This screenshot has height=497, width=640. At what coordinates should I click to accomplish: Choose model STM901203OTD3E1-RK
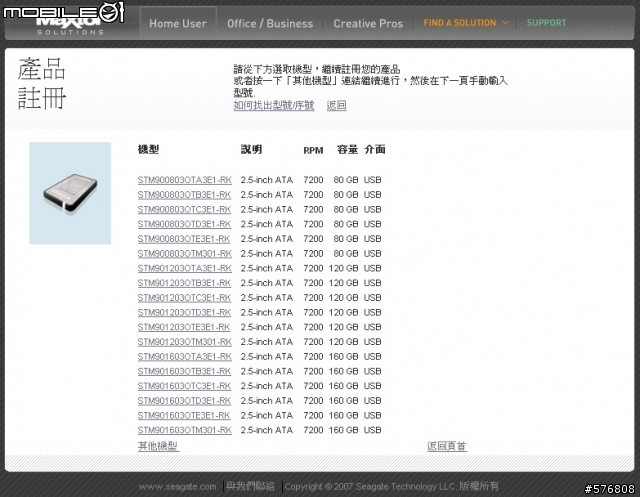coord(184,312)
